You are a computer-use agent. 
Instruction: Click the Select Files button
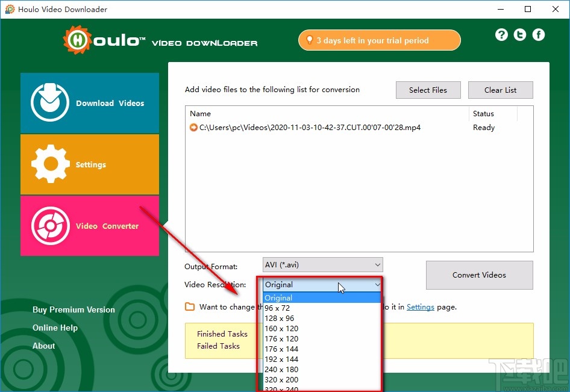coord(428,90)
